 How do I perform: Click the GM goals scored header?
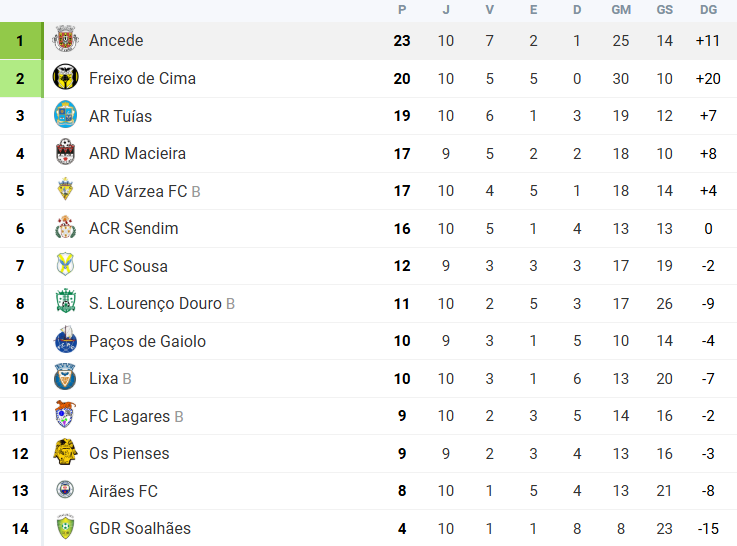click(x=621, y=10)
